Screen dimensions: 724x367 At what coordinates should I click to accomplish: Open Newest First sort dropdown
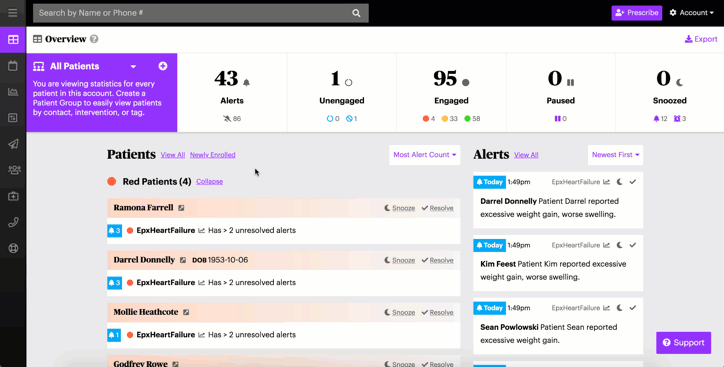[615, 155]
